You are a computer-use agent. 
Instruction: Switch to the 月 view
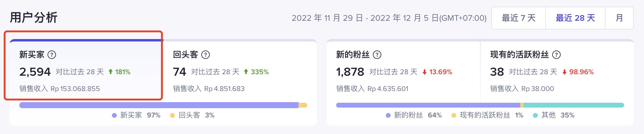(x=619, y=18)
